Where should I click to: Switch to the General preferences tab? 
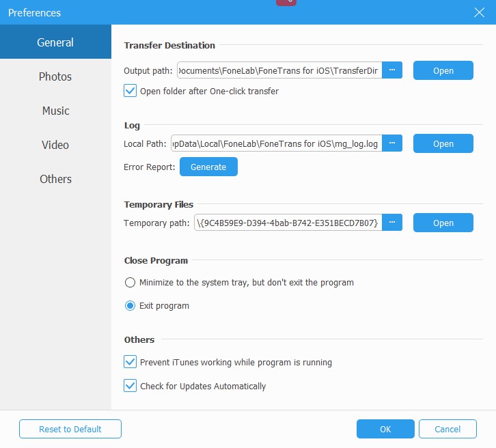55,42
